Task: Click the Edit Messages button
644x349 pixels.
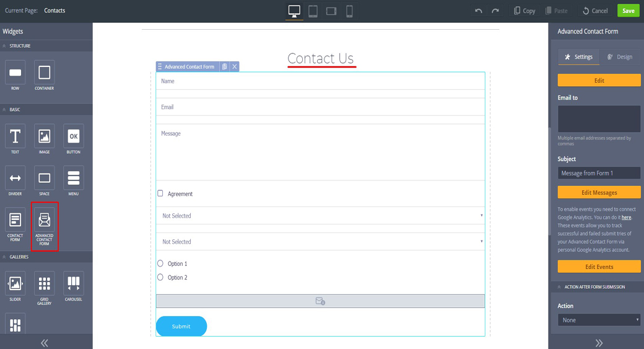Action: point(599,192)
